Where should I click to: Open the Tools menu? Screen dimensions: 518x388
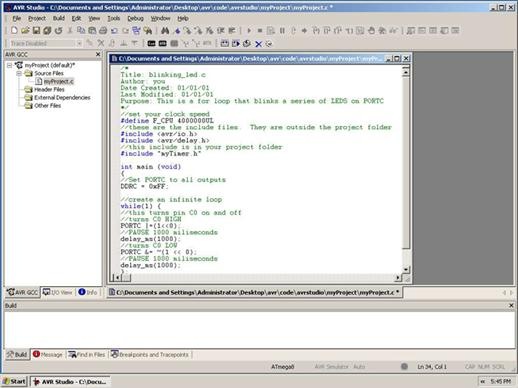pos(114,18)
